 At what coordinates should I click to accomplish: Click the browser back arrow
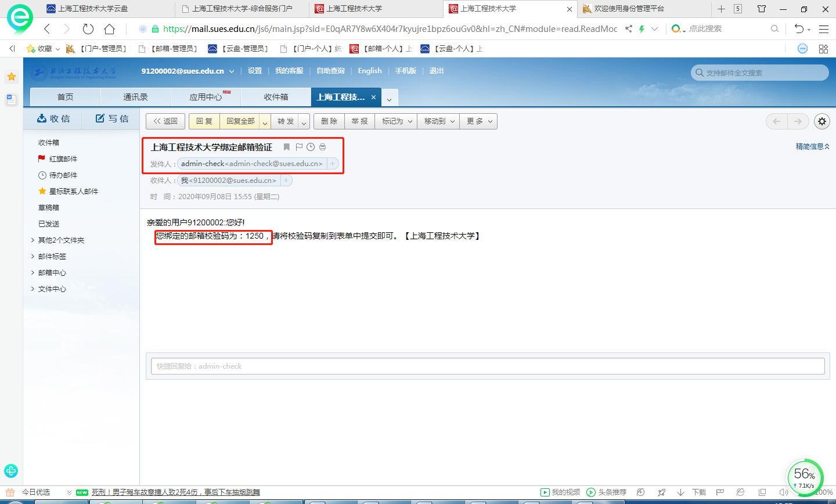[x=47, y=29]
